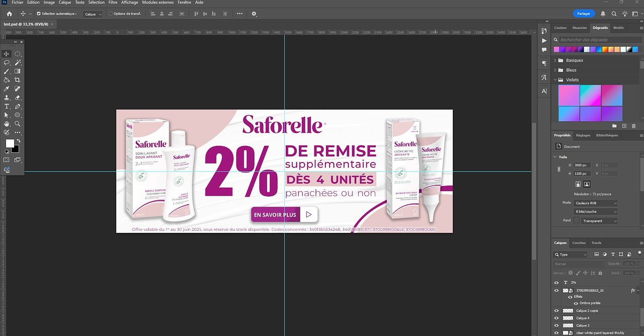Open the Filtre menu
The height and width of the screenshot is (336, 644).
pyautogui.click(x=113, y=3)
